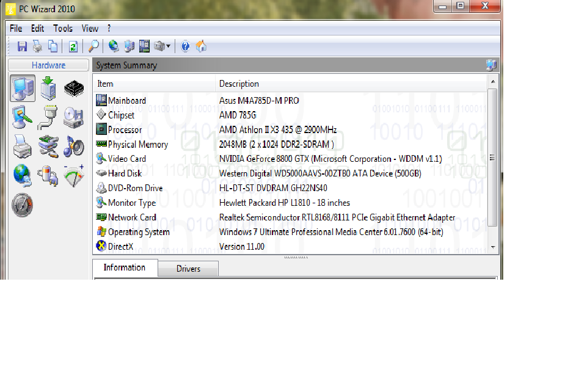Open the View menu
The width and height of the screenshot is (565, 392).
click(x=90, y=29)
